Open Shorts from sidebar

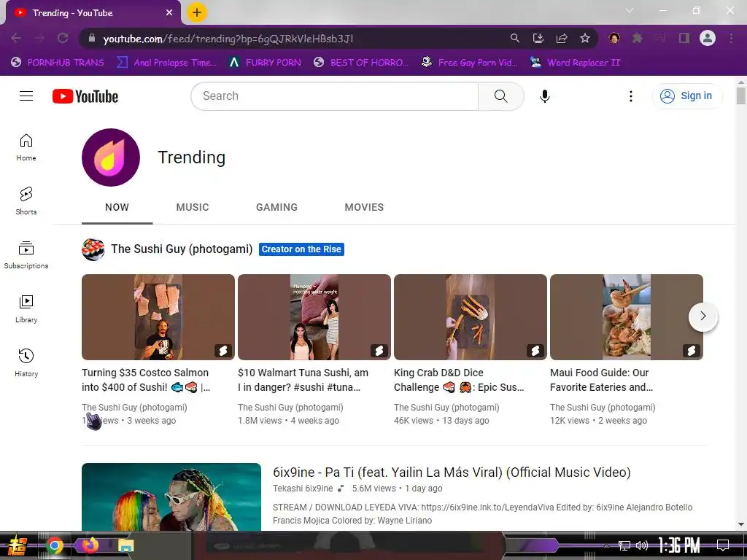tap(26, 201)
